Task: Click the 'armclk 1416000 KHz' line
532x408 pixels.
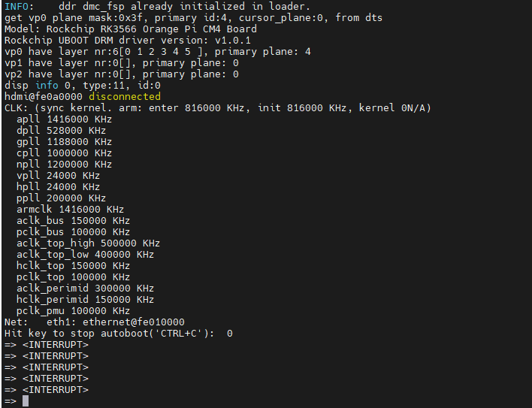Action: coord(70,209)
